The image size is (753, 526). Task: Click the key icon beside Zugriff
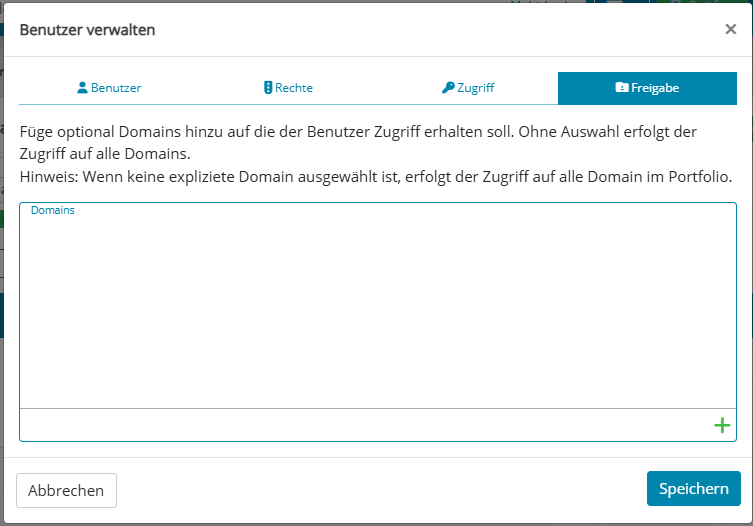448,87
